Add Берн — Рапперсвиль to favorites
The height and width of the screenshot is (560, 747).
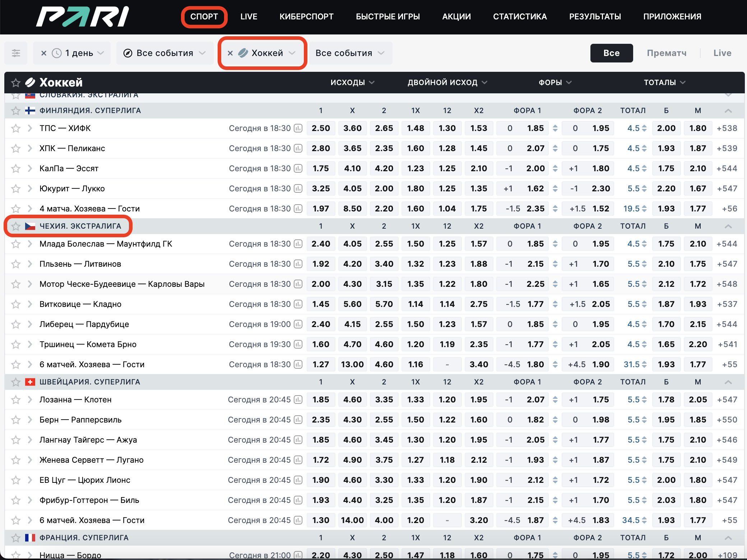point(15,420)
